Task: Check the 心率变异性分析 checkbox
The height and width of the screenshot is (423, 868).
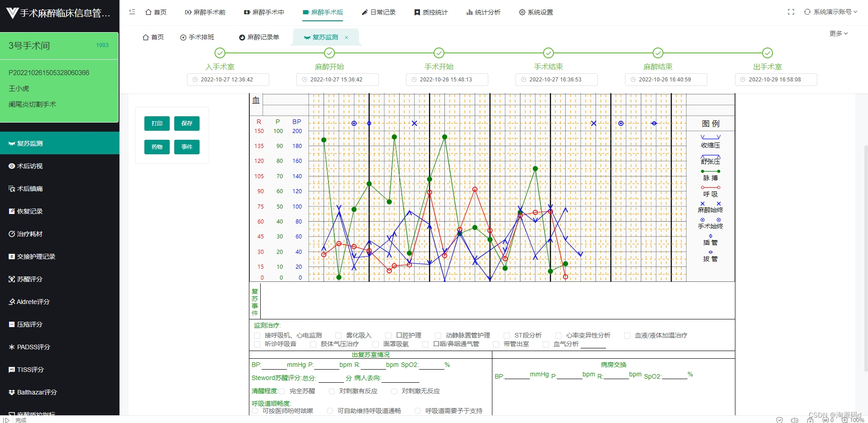Action: pos(558,336)
